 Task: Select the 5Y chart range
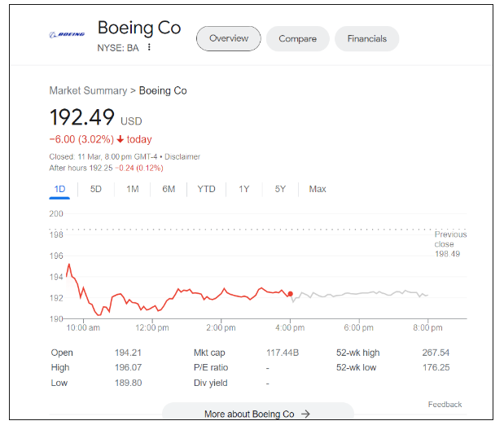tap(280, 189)
